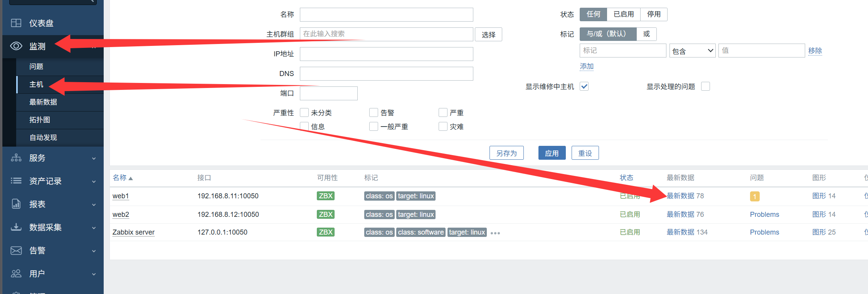This screenshot has height=294, width=868.
Task: Enable the show suppressed problems (显示处理的问题) checkbox
Action: 706,86
